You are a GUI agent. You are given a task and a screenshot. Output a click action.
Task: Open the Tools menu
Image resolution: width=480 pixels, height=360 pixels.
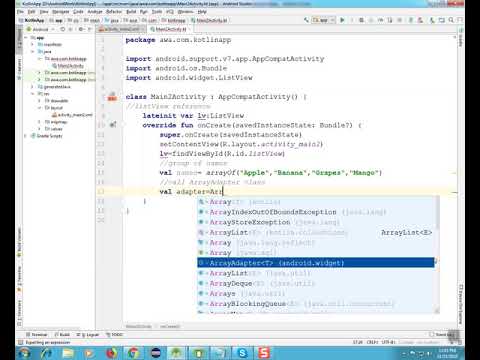coord(157,12)
